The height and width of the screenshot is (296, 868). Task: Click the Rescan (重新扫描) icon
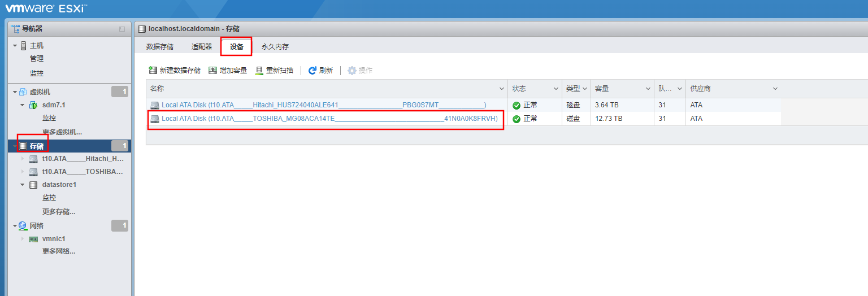(259, 71)
